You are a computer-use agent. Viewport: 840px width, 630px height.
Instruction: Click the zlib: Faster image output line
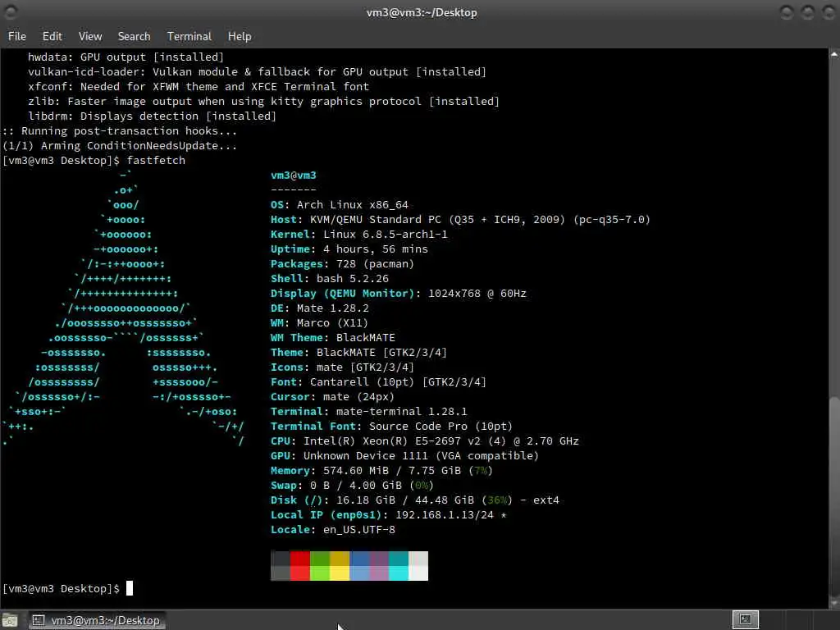(263, 101)
